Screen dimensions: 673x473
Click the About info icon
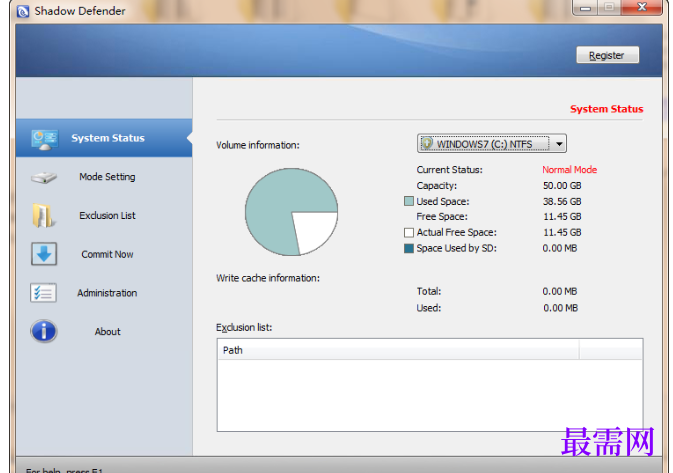coord(43,331)
